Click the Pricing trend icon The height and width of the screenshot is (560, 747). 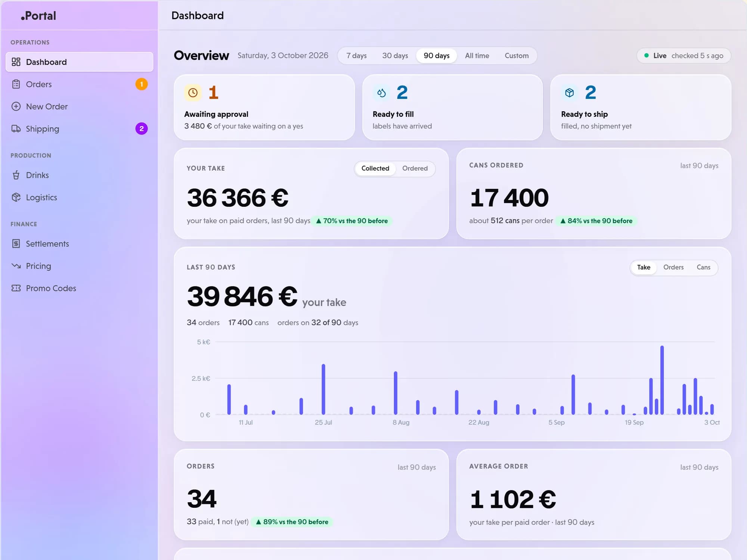pos(16,266)
